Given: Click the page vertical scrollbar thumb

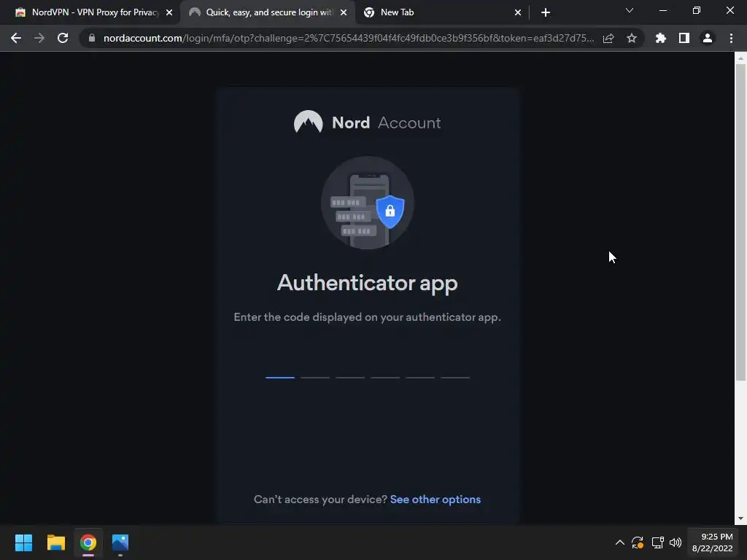Looking at the screenshot, I should pos(740,222).
